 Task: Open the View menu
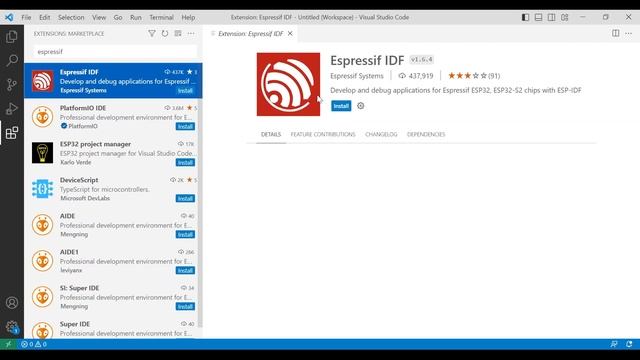click(x=99, y=17)
